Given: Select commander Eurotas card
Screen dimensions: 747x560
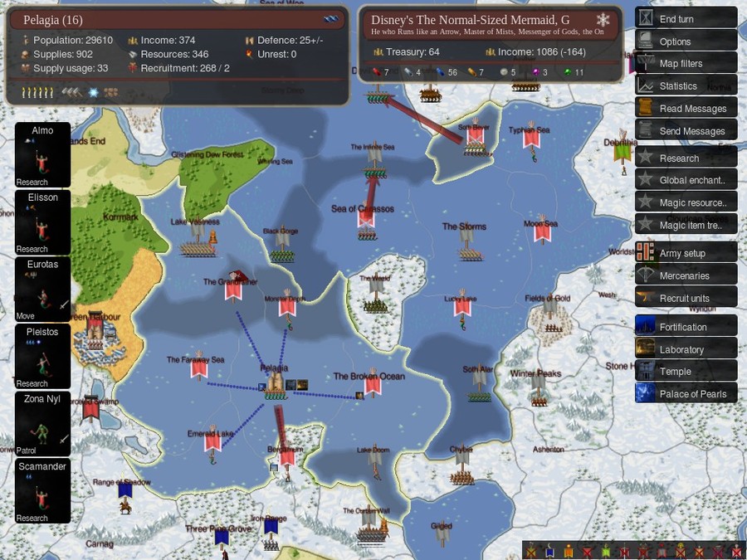Looking at the screenshot, I should (43, 290).
